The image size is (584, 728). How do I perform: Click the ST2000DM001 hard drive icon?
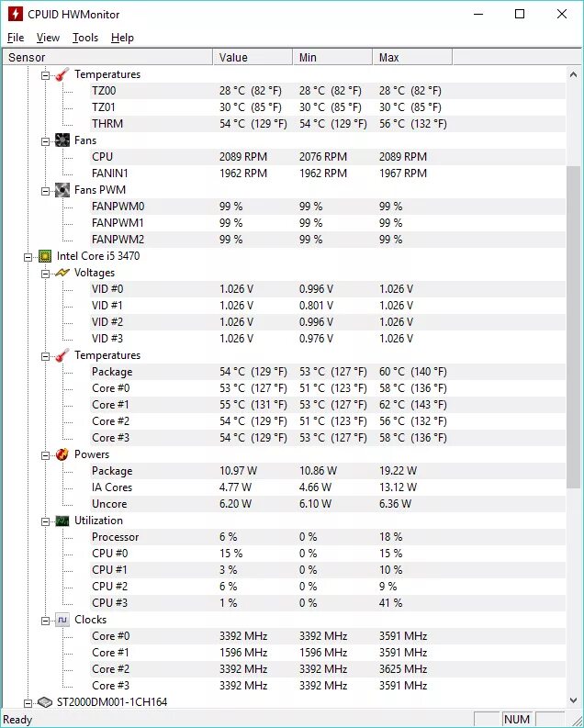(x=45, y=702)
